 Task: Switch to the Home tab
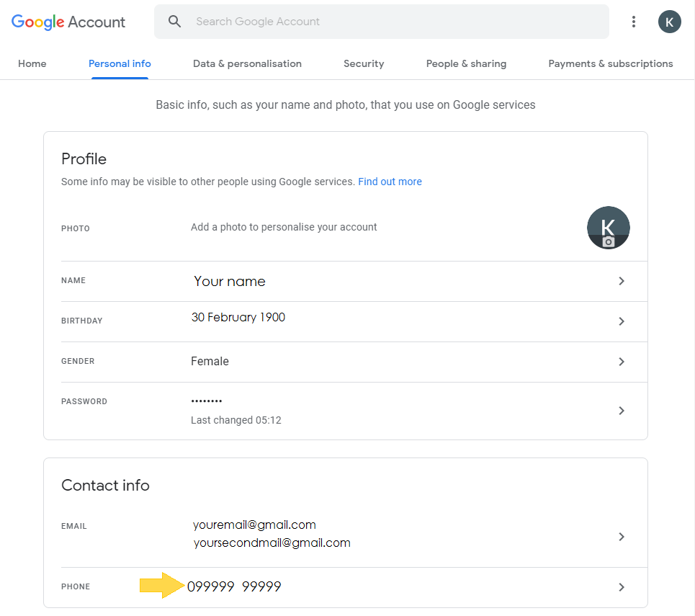pos(32,63)
